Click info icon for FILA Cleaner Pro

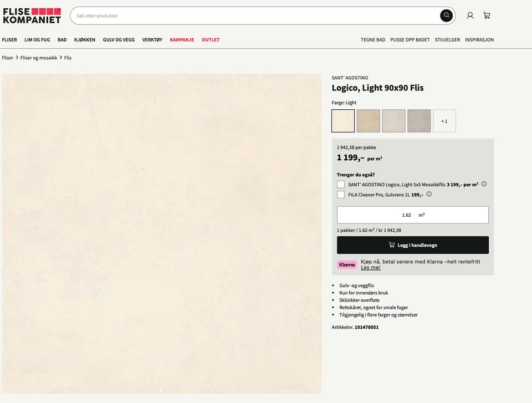(429, 194)
